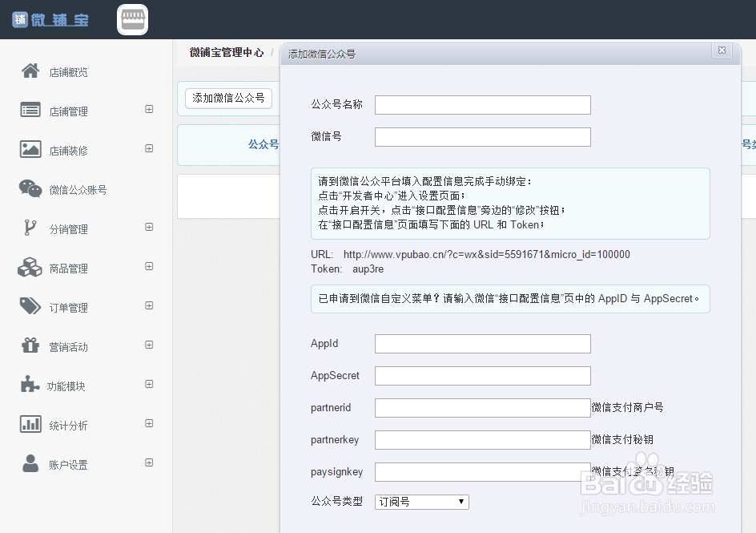Focus the partnerid input field
756x533 pixels.
pos(483,408)
